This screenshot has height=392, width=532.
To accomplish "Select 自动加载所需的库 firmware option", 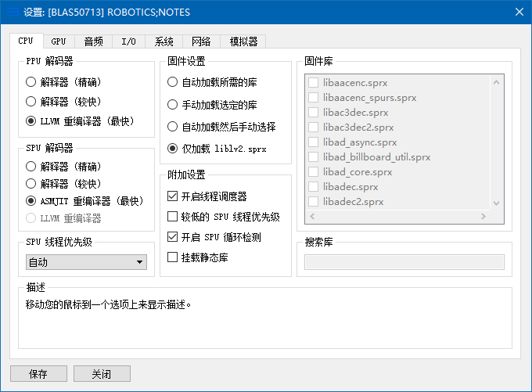I will point(173,81).
